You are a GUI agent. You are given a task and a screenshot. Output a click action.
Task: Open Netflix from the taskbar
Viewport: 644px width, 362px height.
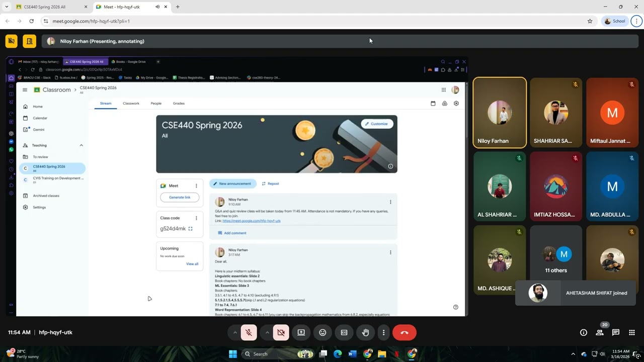pyautogui.click(x=396, y=354)
